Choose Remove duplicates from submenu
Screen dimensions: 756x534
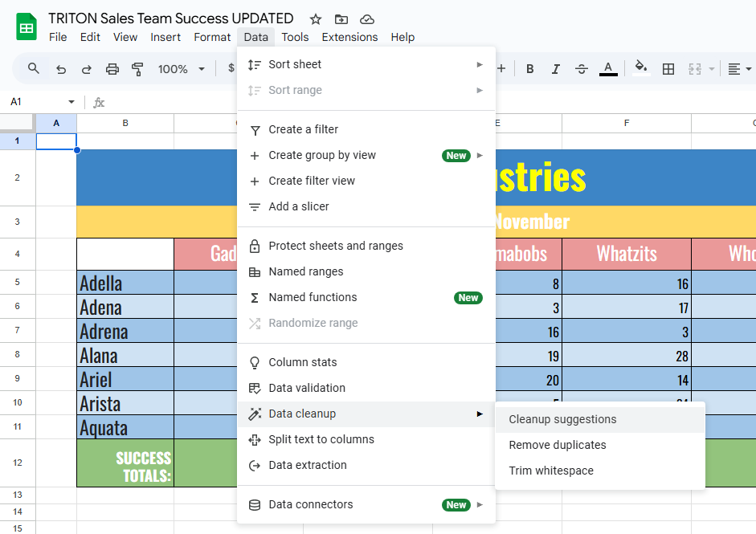(x=558, y=445)
